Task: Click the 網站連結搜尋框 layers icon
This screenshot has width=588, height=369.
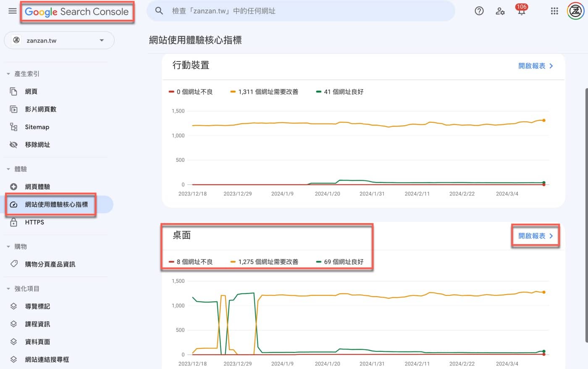Action: 13,359
